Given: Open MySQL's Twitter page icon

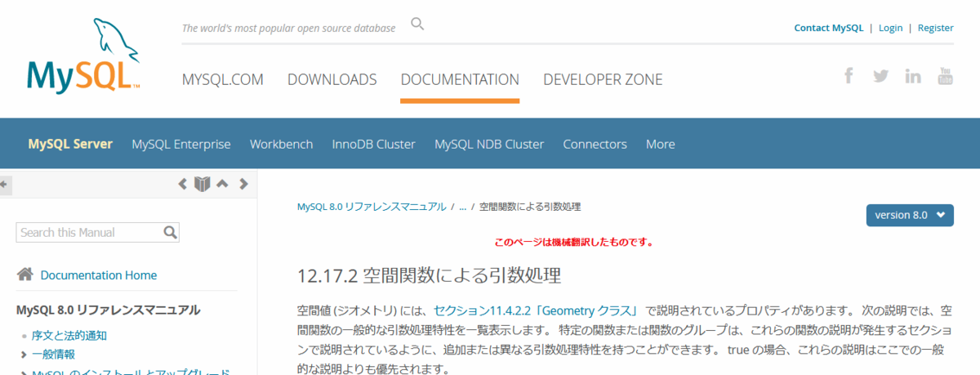Looking at the screenshot, I should (880, 76).
